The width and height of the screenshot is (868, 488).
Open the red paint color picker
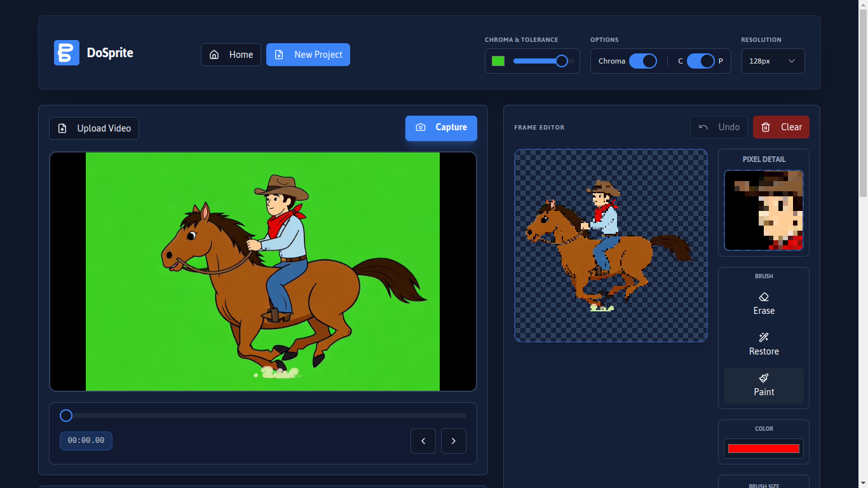[x=764, y=449]
